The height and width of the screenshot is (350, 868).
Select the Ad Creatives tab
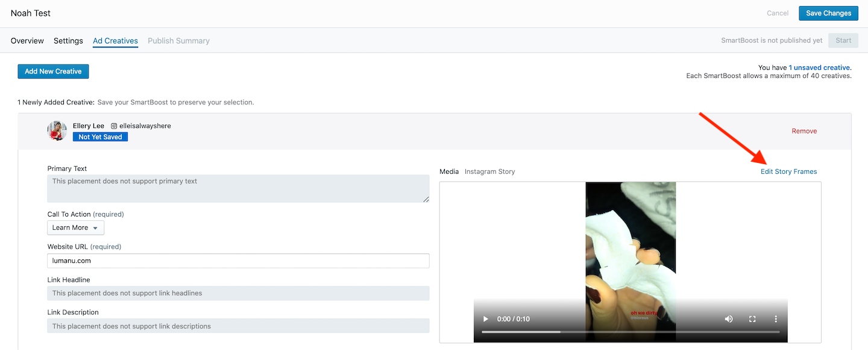click(115, 41)
